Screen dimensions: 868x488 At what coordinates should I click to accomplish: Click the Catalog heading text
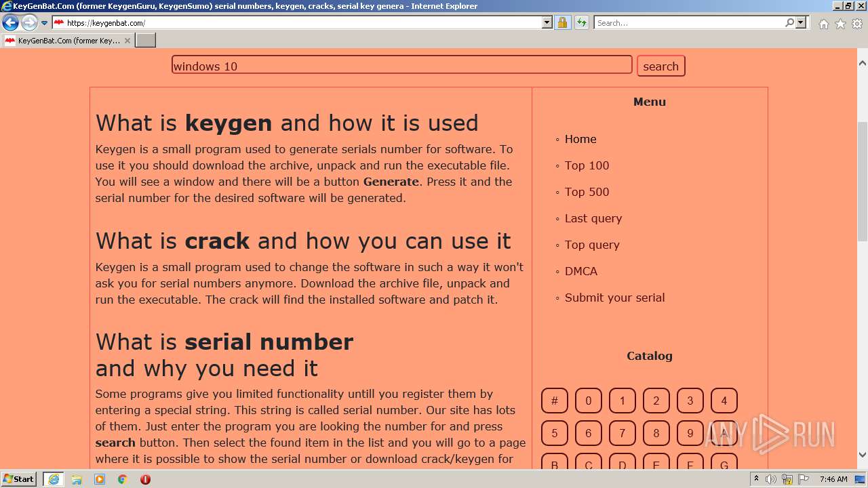(650, 356)
